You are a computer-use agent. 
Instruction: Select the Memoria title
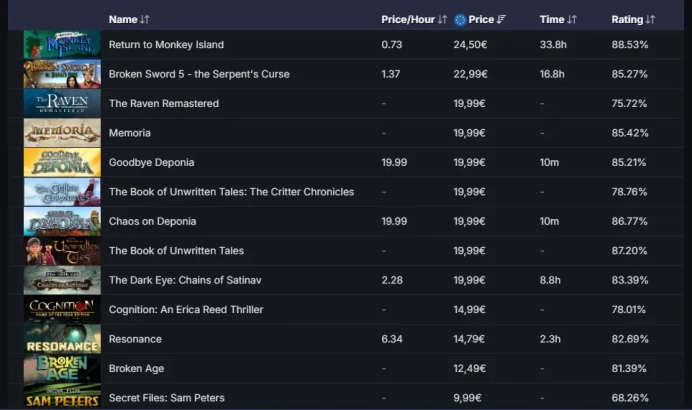click(x=130, y=133)
